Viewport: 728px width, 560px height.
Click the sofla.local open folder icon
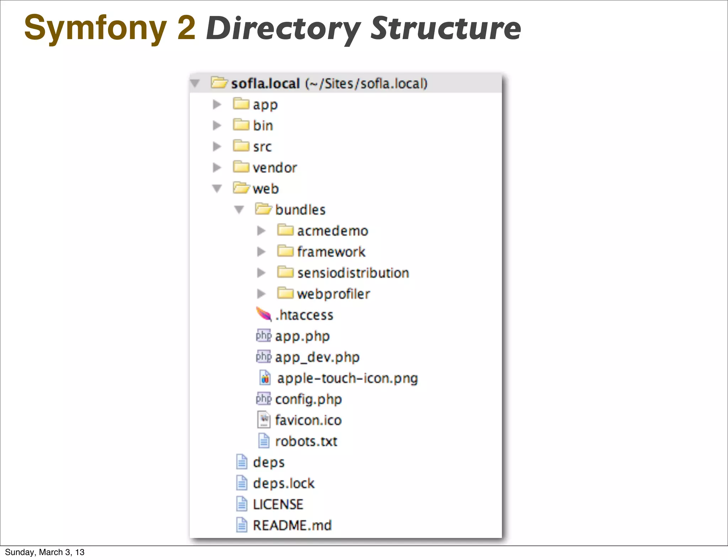[x=219, y=82]
